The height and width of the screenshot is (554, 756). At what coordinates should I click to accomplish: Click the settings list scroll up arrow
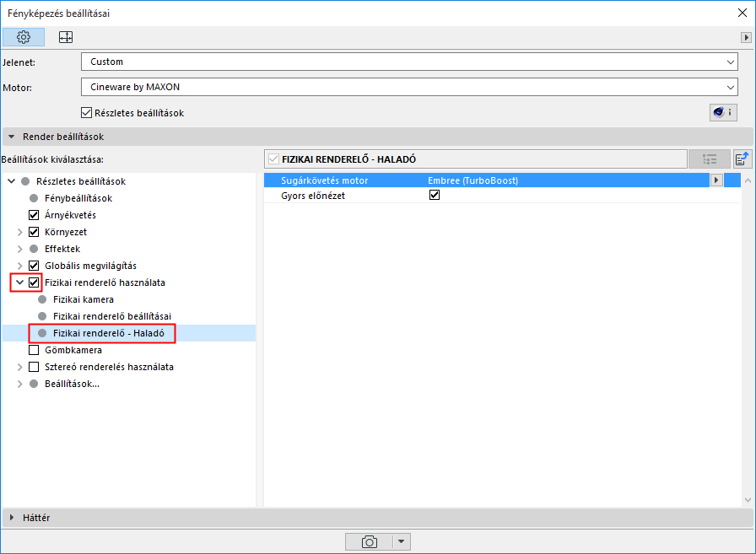pyautogui.click(x=748, y=180)
